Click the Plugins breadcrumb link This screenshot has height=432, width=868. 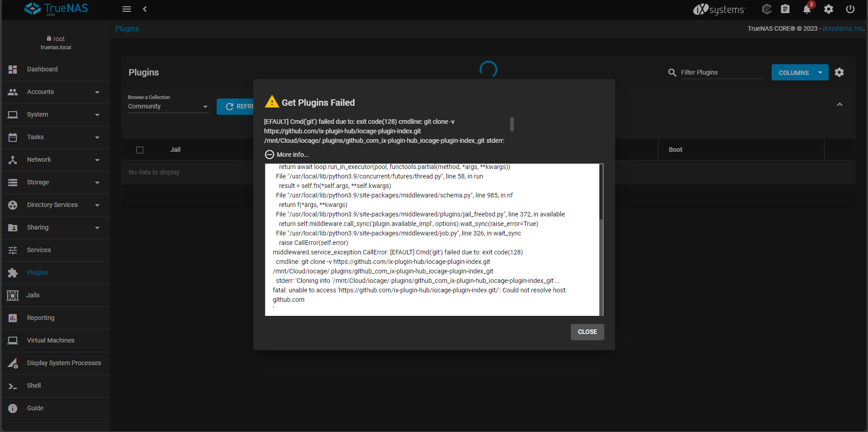tap(127, 28)
